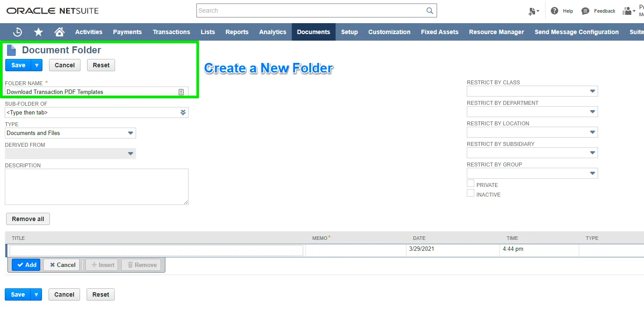The width and height of the screenshot is (644, 315).
Task: Toggle the Private checkbox
Action: click(471, 183)
